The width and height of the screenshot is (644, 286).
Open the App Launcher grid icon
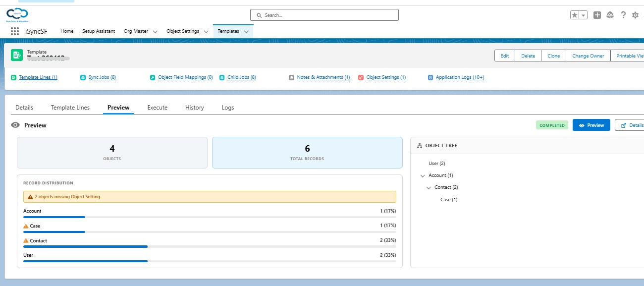point(15,31)
